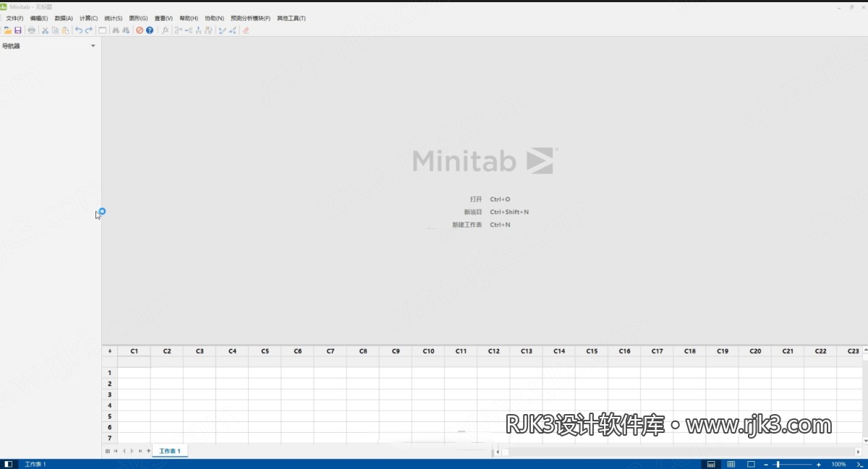The image size is (868, 469).
Task: Select column header C1
Action: (134, 350)
